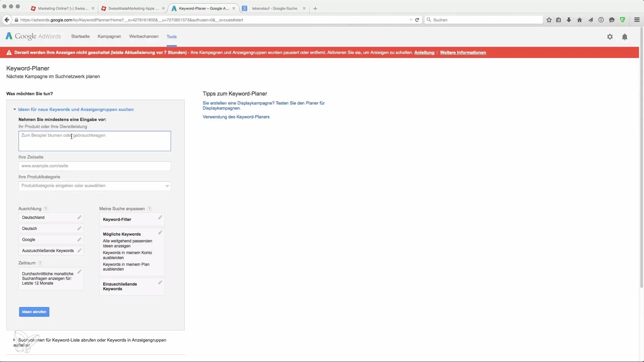Switch to 'lebenslauf - Google-Suche' browser tab

click(x=274, y=8)
